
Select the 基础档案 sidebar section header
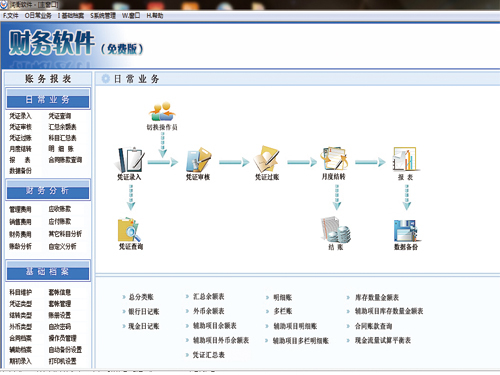tap(48, 271)
